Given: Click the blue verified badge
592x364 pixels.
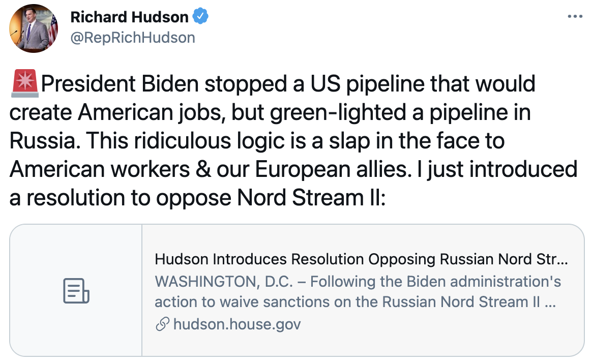Looking at the screenshot, I should click(x=200, y=17).
